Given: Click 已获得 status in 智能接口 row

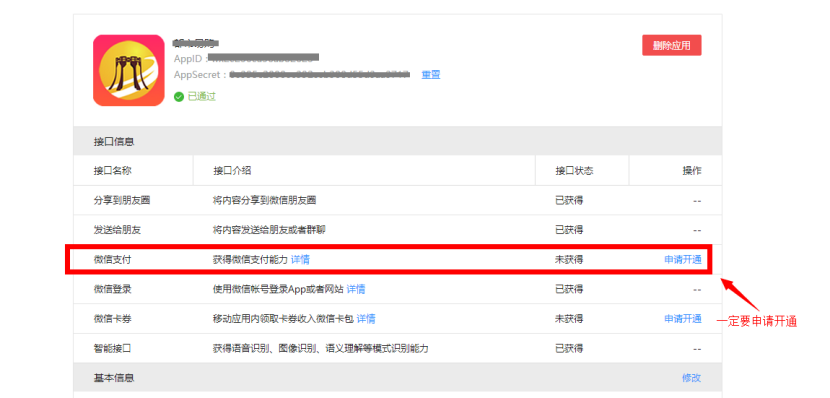Looking at the screenshot, I should [569, 348].
